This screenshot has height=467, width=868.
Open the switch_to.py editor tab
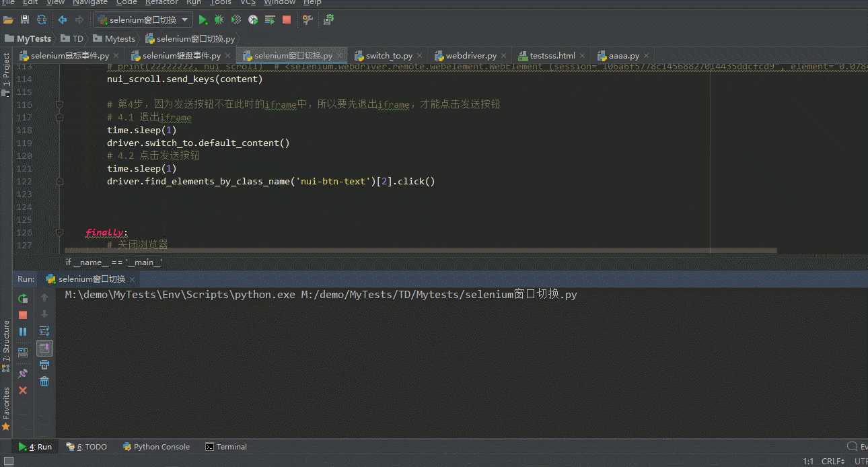[x=389, y=56]
